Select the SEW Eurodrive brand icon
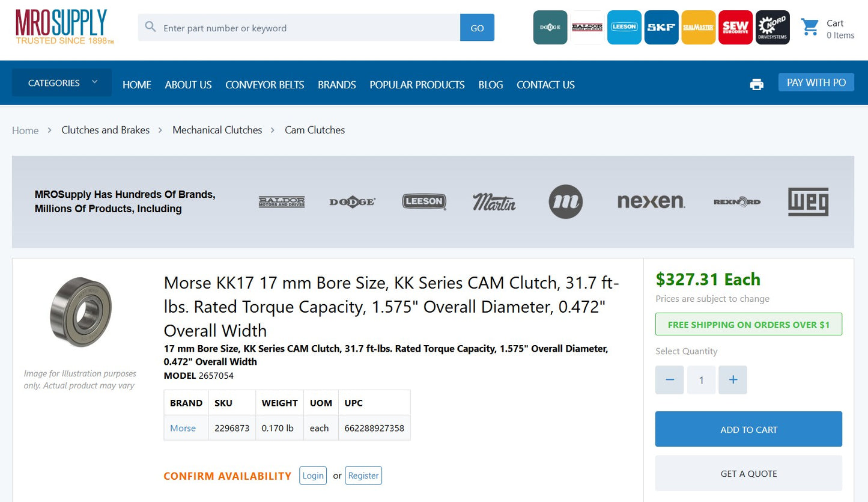Image resolution: width=868 pixels, height=502 pixels. click(x=735, y=27)
